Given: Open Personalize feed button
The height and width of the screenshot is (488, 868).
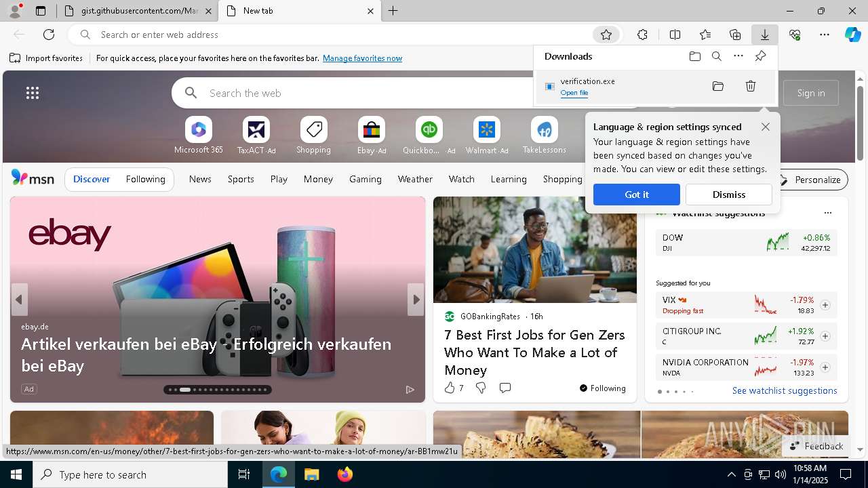Looking at the screenshot, I should point(811,180).
